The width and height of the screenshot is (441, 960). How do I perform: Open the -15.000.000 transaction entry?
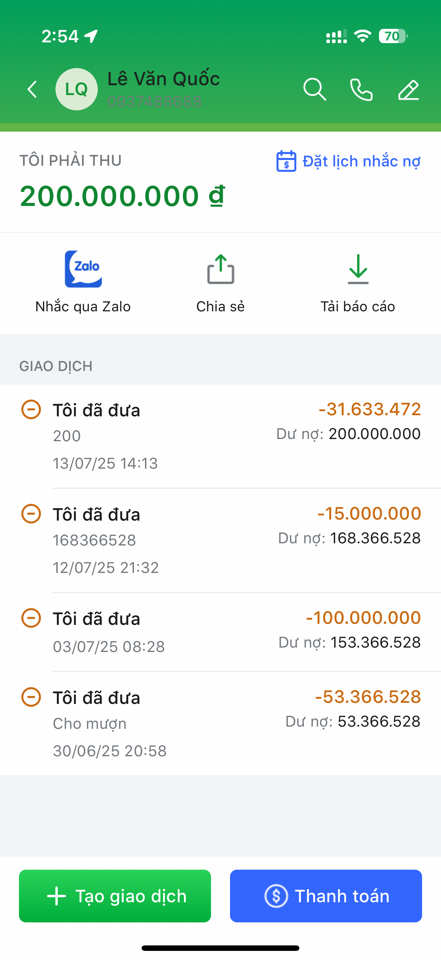pos(220,541)
